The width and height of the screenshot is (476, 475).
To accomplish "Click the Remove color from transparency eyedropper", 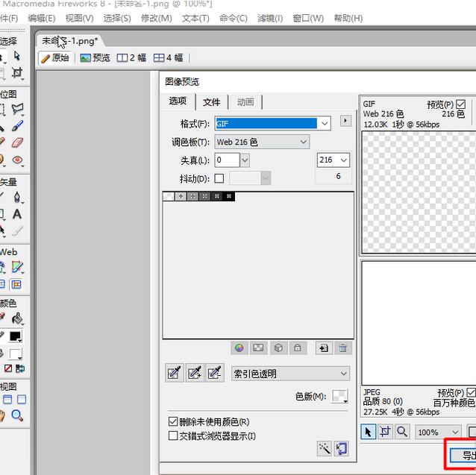I will pyautogui.click(x=215, y=373).
